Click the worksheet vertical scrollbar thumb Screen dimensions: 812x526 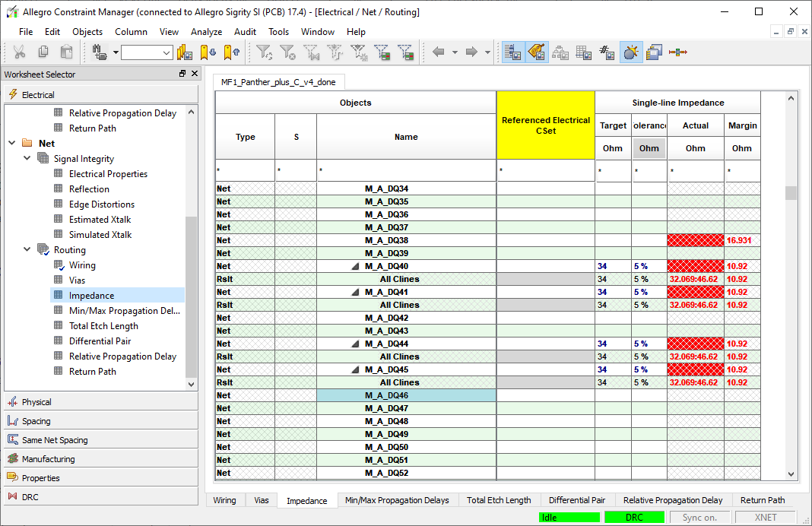coord(791,192)
